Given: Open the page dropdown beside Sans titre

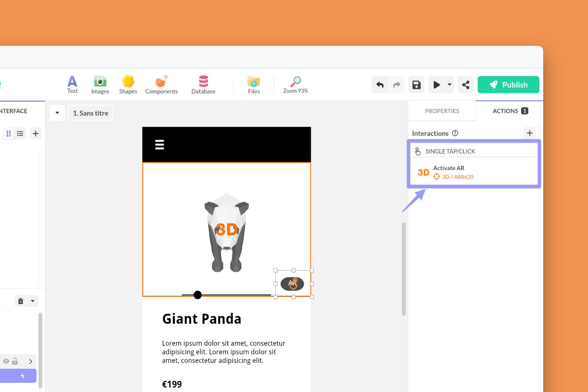Looking at the screenshot, I should 57,113.
